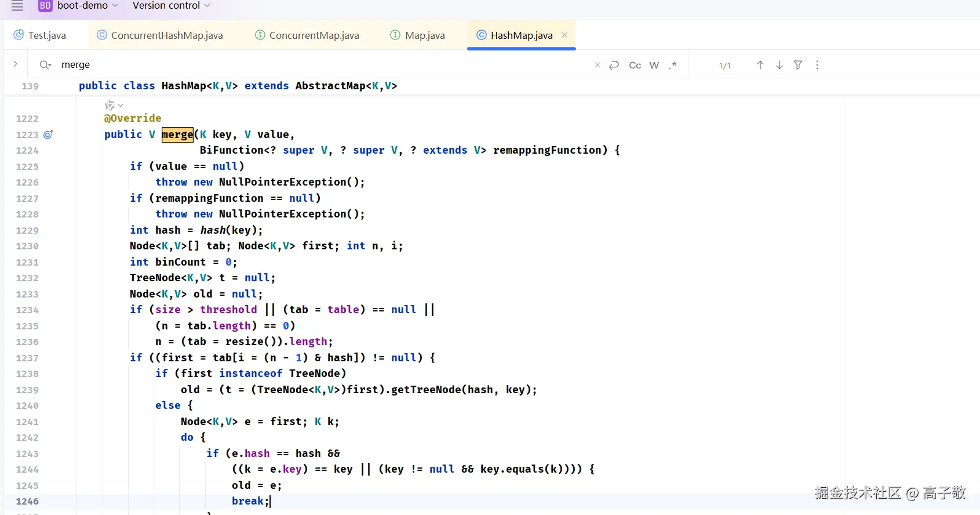Screen dimensions: 980x515
Task: Open the Version control dropdown
Action: [x=171, y=6]
